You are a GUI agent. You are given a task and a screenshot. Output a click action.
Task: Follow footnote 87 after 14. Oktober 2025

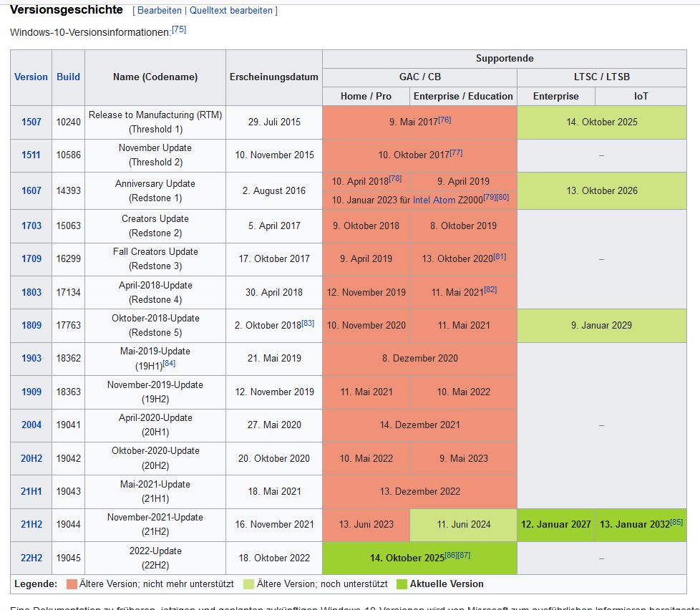tap(464, 555)
